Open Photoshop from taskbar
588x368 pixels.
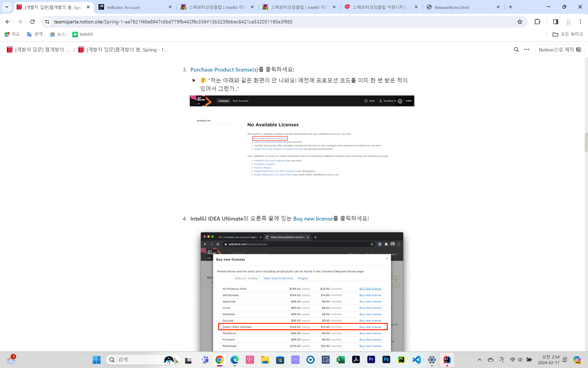point(386,360)
